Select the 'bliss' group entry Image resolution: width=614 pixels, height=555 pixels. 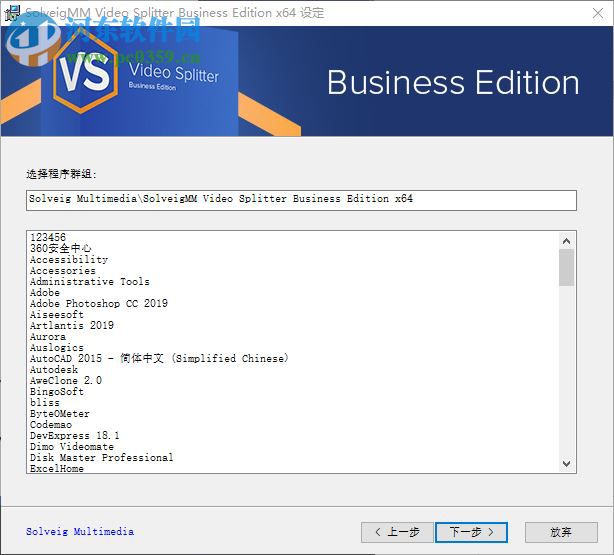coord(45,402)
